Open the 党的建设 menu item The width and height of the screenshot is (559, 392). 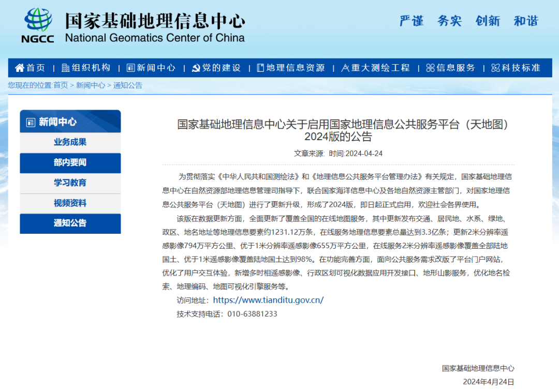point(222,68)
